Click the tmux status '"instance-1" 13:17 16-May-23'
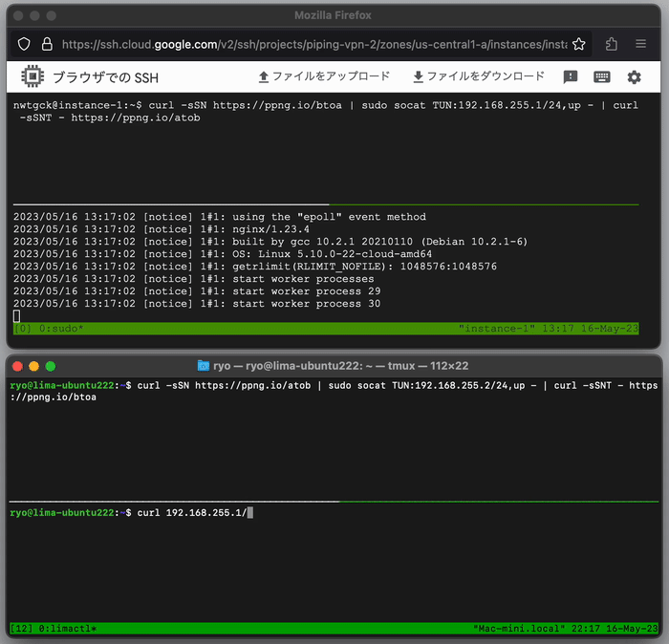Image resolution: width=669 pixels, height=644 pixels. 549,329
